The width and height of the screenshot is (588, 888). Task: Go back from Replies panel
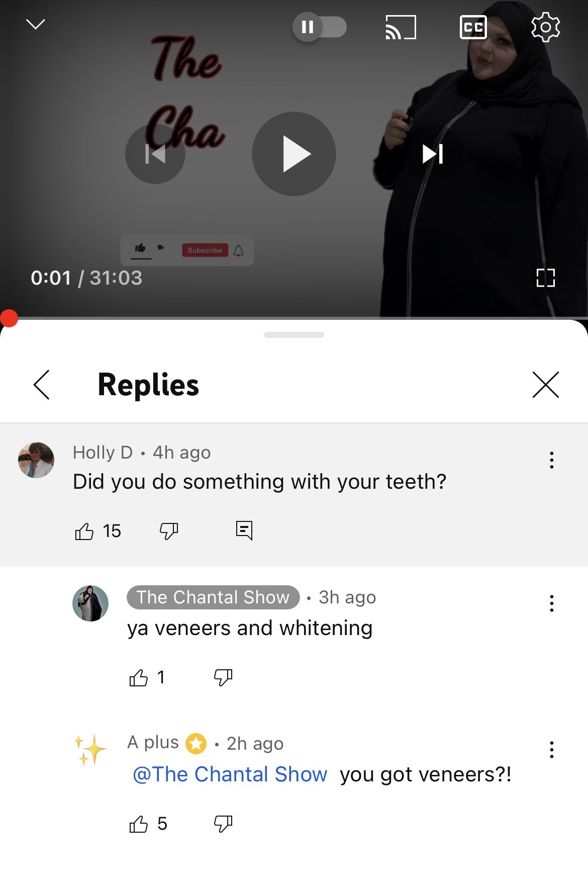[42, 385]
